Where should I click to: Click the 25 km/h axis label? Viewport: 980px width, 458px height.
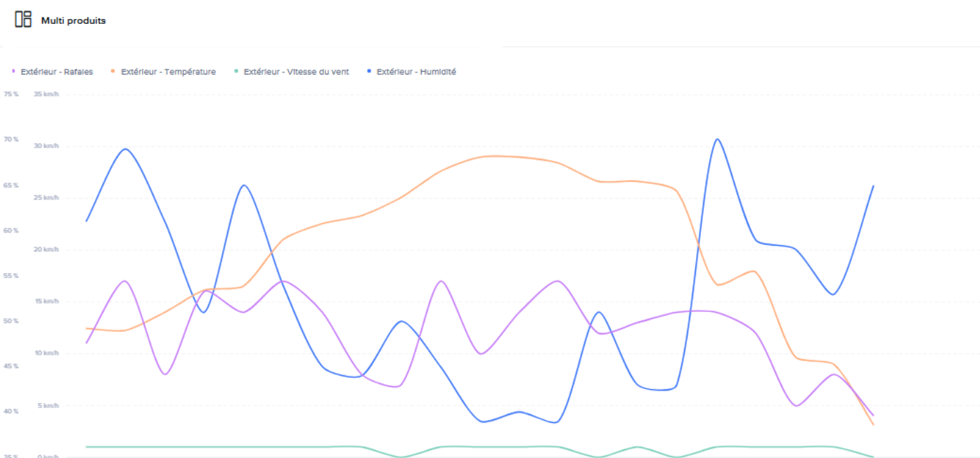(46, 197)
